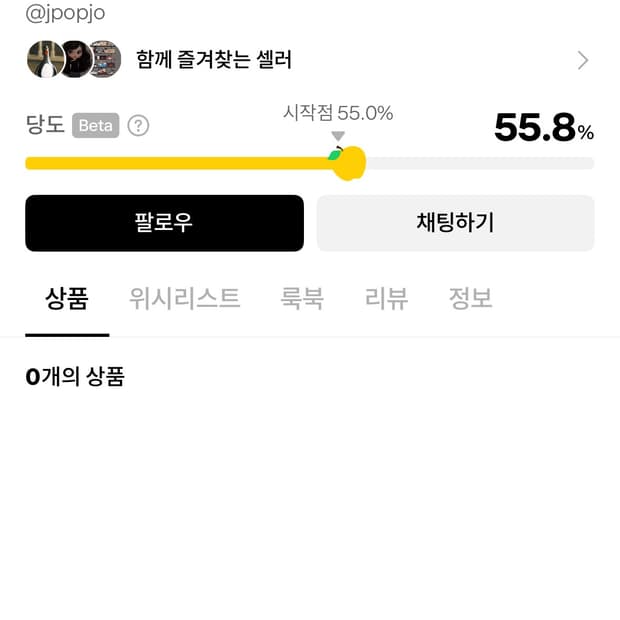Click the first seller avatar with the goose
Screen dimensions: 620x620
point(45,60)
